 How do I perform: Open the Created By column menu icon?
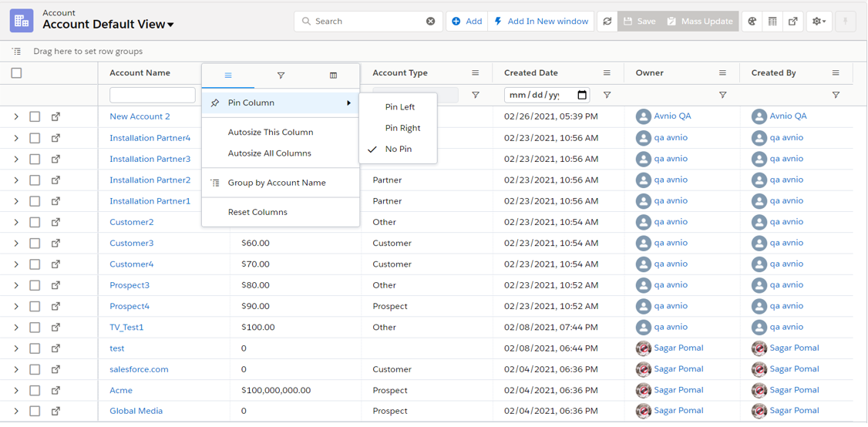click(836, 72)
